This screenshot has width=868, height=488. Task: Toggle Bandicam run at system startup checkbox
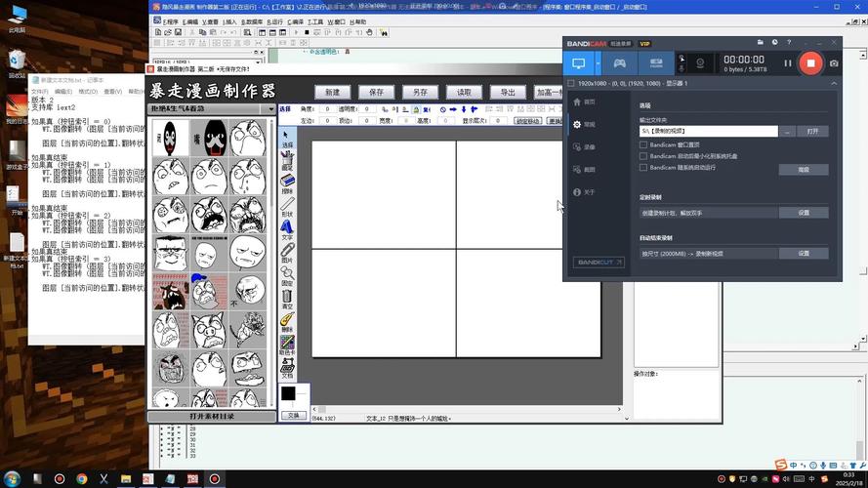coord(643,168)
